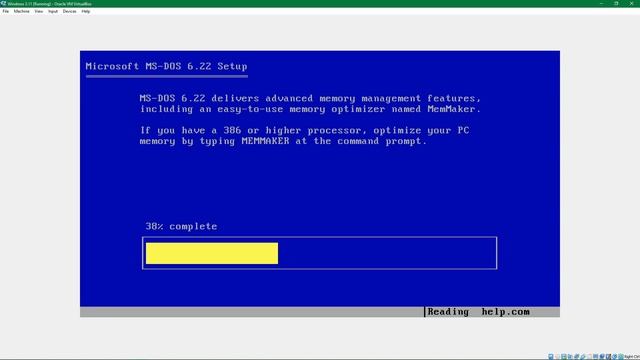Open the Machine menu
640x360 pixels.
point(21,11)
